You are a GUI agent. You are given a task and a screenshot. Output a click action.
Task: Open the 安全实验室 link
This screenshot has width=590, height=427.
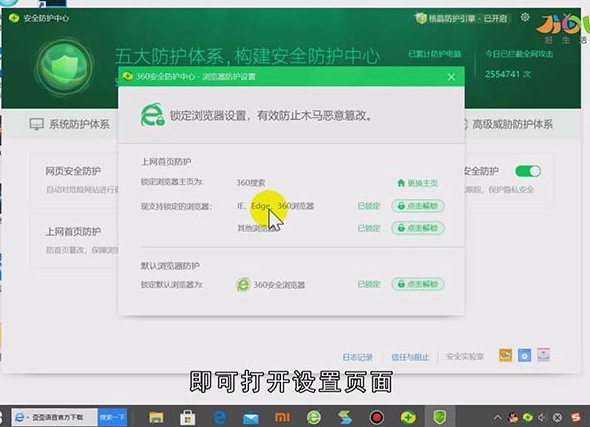[465, 357]
